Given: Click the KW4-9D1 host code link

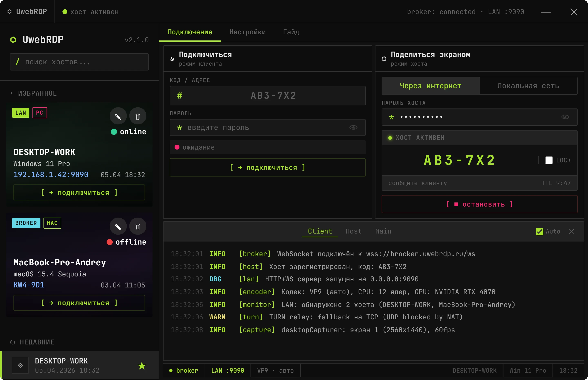Looking at the screenshot, I should [29, 285].
